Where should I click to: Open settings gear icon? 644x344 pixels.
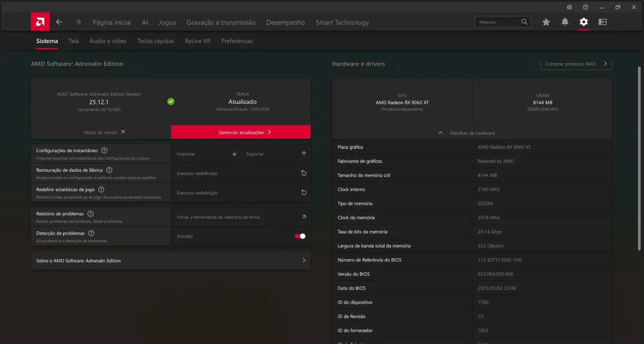pos(584,22)
